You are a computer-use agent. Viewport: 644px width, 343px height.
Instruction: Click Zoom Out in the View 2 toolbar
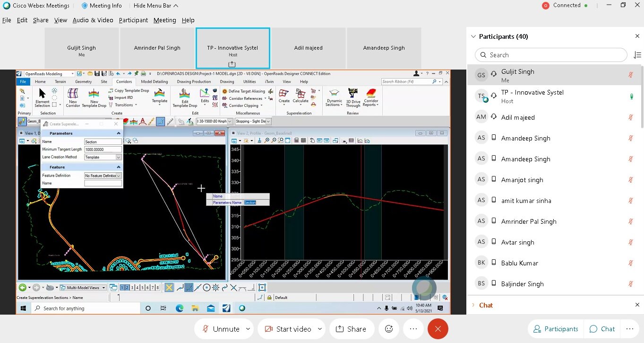pos(274,141)
